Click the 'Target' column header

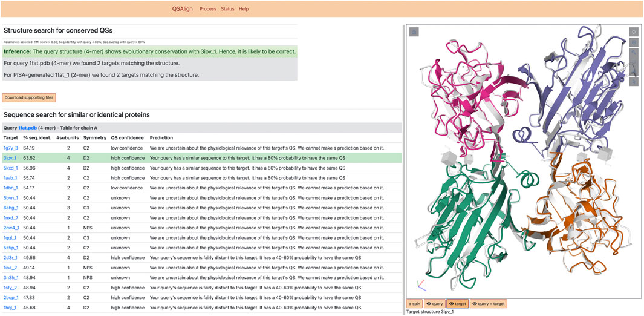[11, 137]
